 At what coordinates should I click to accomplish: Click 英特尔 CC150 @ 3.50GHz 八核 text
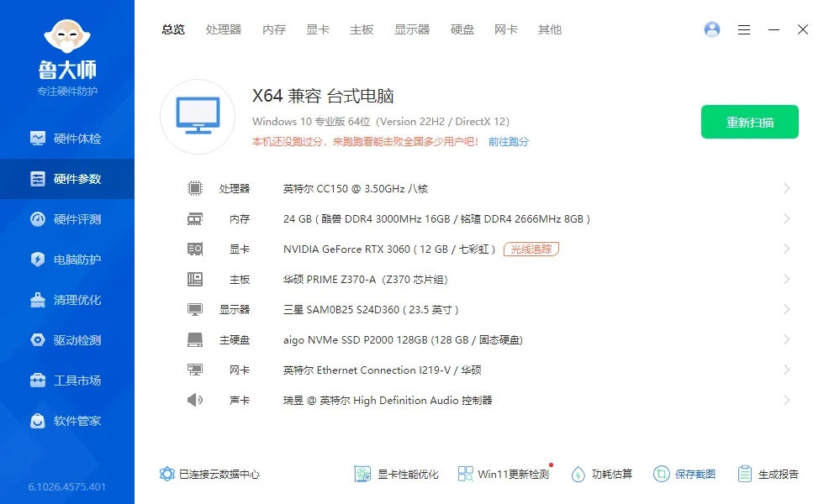(356, 188)
